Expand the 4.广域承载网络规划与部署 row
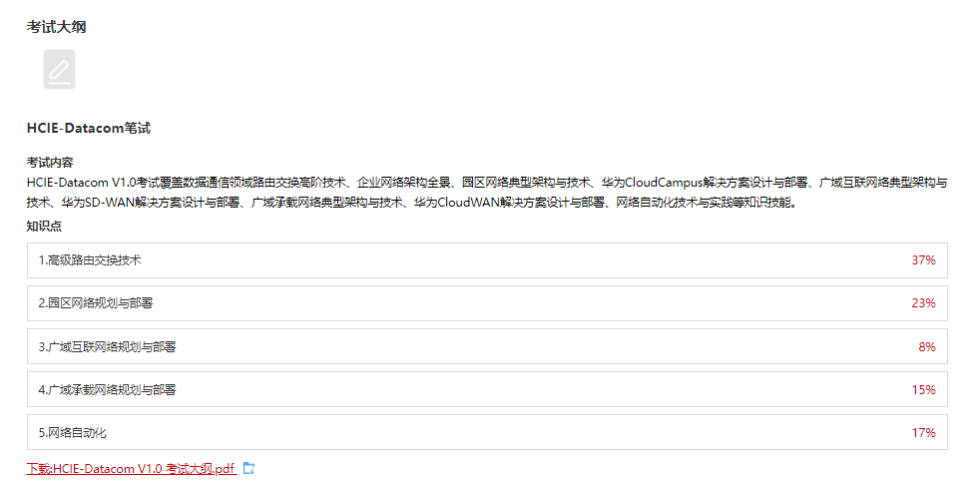Viewport: 980px width, 490px height. point(487,389)
